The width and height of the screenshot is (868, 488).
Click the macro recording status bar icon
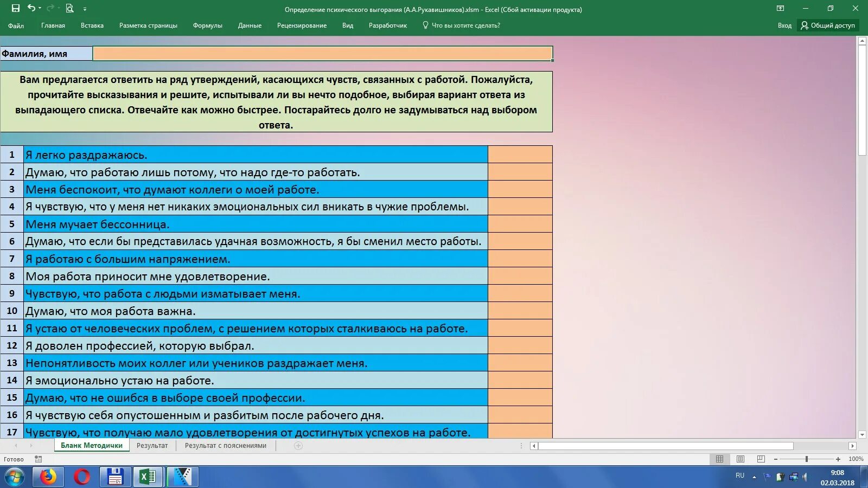pos(38,459)
